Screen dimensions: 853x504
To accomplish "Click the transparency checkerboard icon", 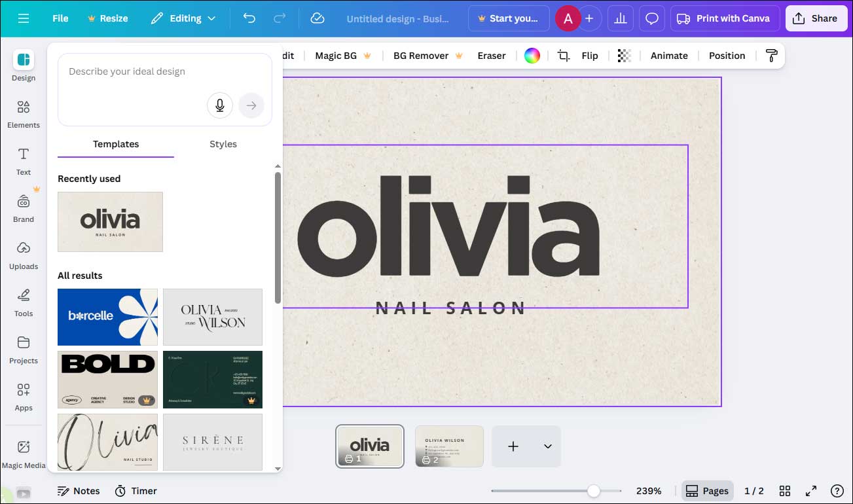I will coord(624,56).
